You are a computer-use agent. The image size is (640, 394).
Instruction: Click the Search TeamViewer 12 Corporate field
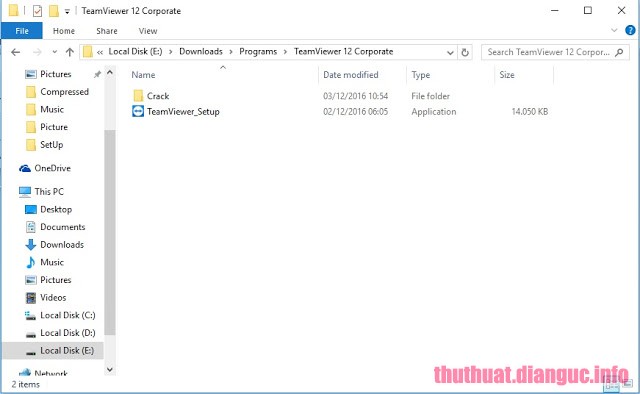click(x=555, y=52)
